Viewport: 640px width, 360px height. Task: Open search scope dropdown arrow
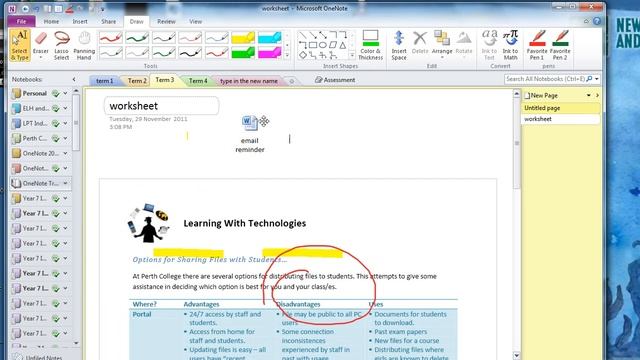(x=597, y=79)
